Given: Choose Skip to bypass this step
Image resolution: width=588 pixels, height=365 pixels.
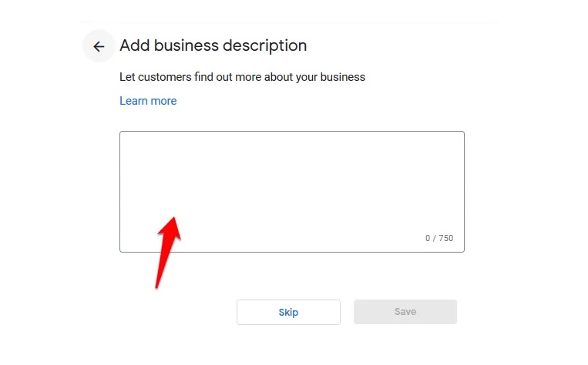Looking at the screenshot, I should tap(288, 313).
